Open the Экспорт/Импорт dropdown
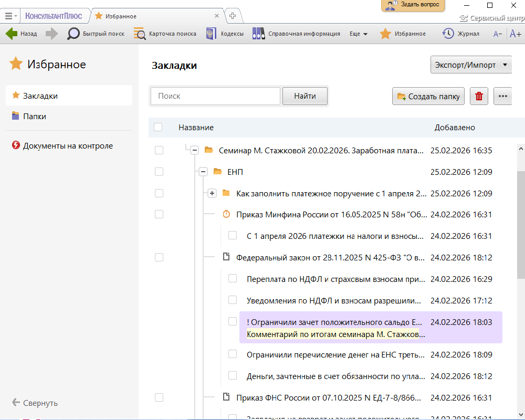 pyautogui.click(x=471, y=65)
